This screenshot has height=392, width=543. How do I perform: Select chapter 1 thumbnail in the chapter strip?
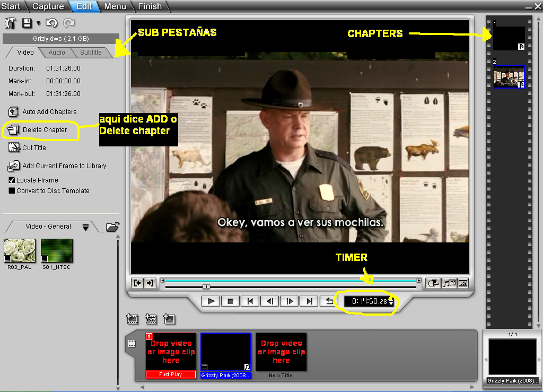(509, 38)
